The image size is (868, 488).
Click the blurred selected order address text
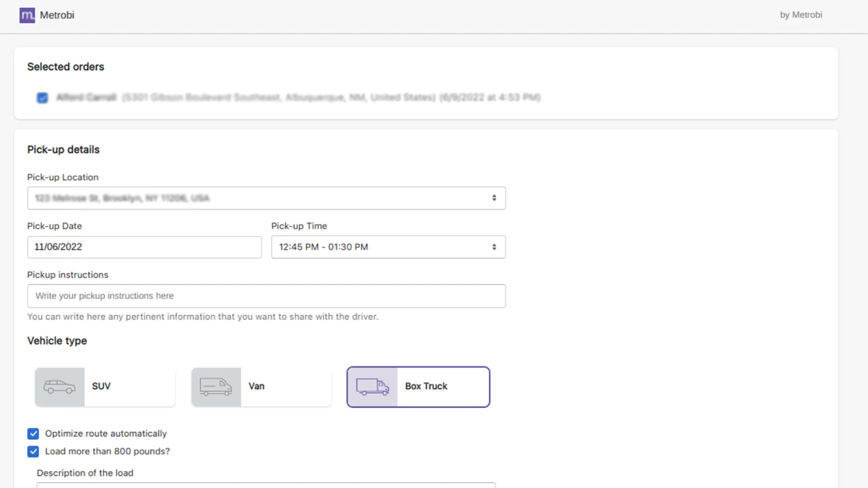[x=331, y=98]
